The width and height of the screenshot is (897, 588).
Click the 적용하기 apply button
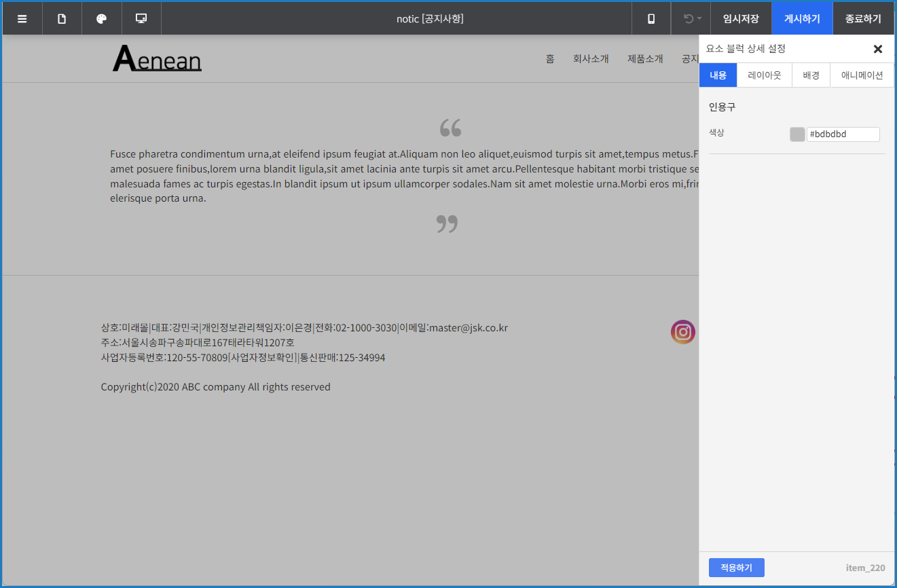[736, 568]
